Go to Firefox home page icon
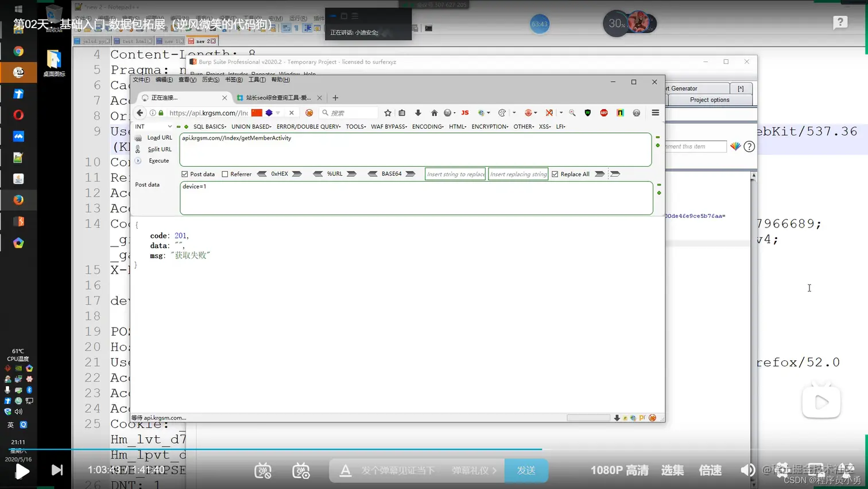This screenshot has width=868, height=489. point(434,113)
